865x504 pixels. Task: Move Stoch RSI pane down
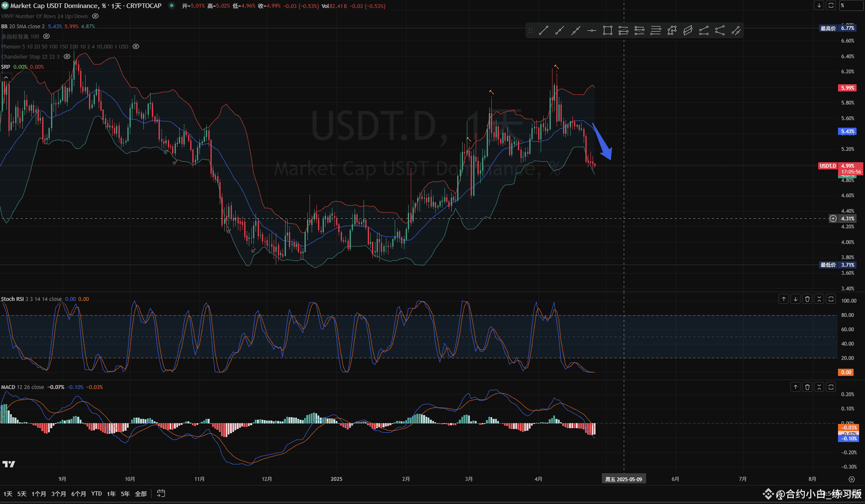795,299
